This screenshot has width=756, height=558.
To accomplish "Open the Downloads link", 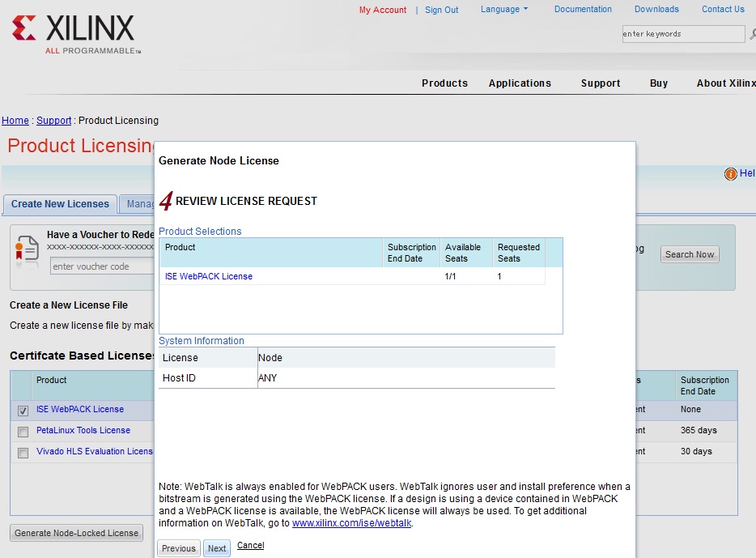I will (656, 9).
